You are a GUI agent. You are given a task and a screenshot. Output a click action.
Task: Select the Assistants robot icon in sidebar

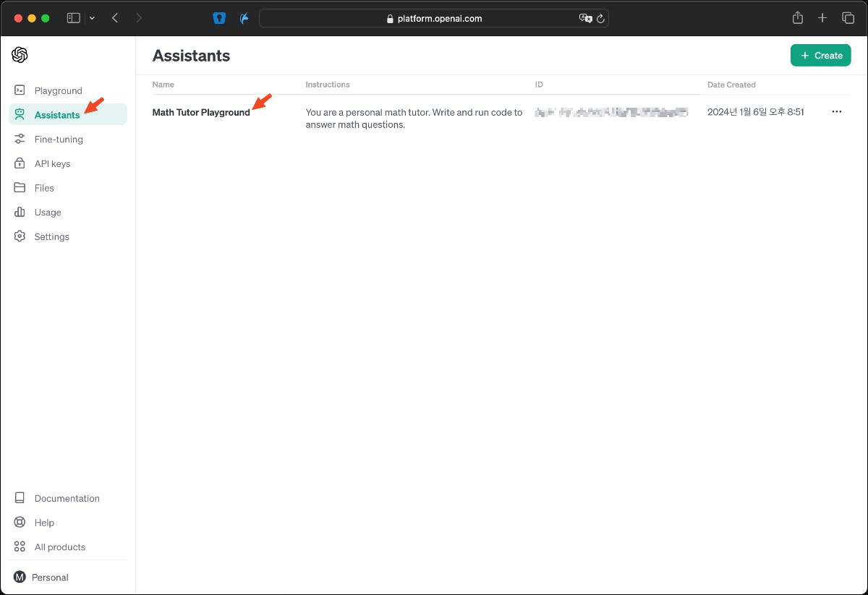[x=20, y=115]
